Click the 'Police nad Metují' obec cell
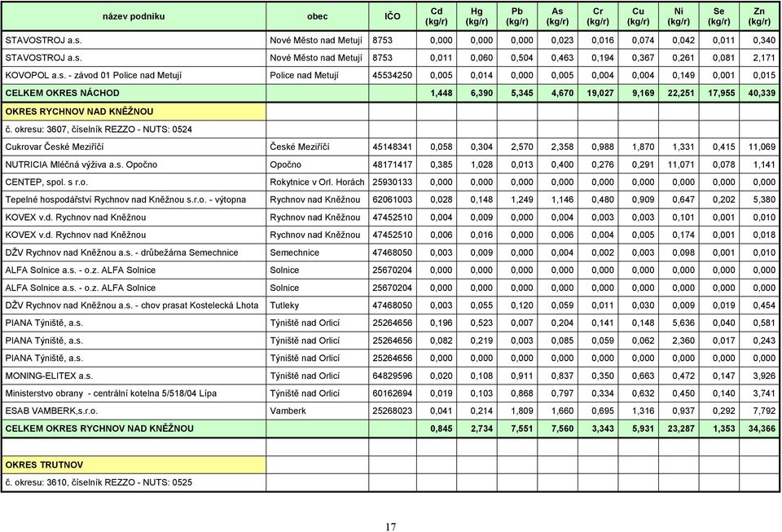Screen dimensions: 782x532 [304, 75]
